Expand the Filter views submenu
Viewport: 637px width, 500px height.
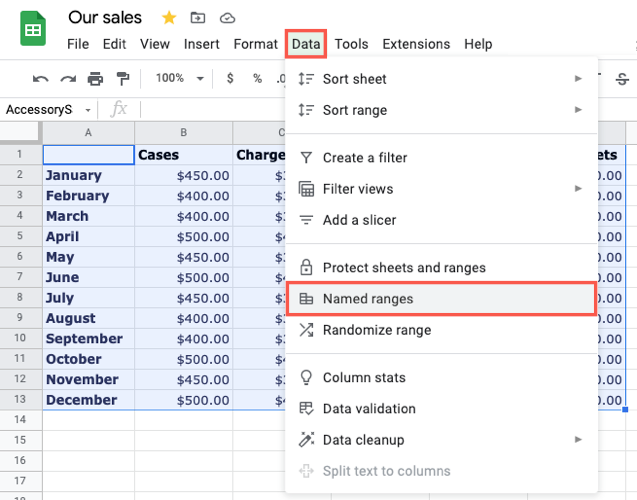(x=578, y=189)
